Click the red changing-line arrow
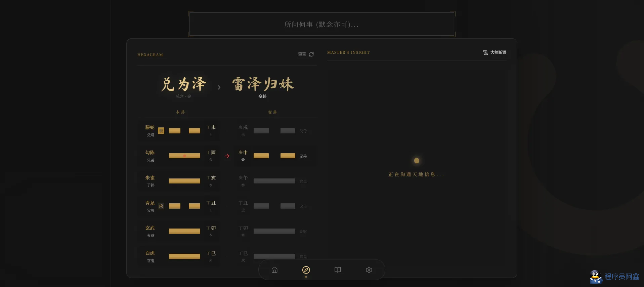The height and width of the screenshot is (287, 644). 227,156
